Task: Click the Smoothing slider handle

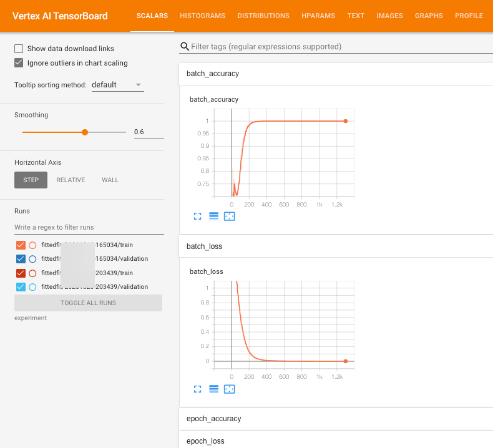Action: [x=85, y=132]
